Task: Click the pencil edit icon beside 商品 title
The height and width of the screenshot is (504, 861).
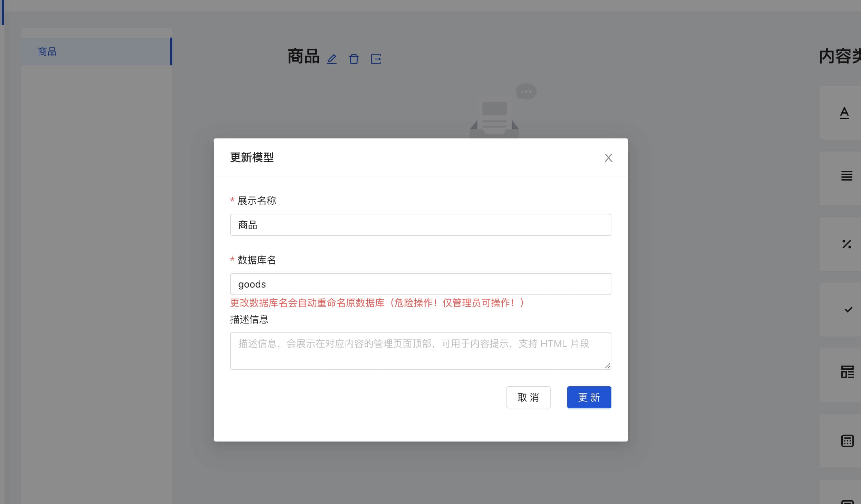Action: point(332,59)
